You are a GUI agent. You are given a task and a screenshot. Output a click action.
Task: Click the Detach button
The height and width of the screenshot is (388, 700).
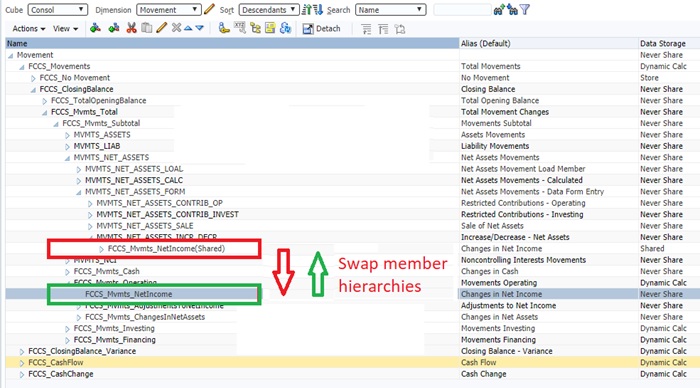[321, 29]
